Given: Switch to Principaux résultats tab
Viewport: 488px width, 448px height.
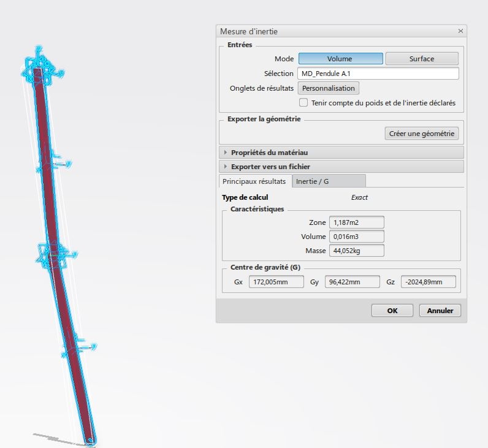Looking at the screenshot, I should click(x=254, y=181).
